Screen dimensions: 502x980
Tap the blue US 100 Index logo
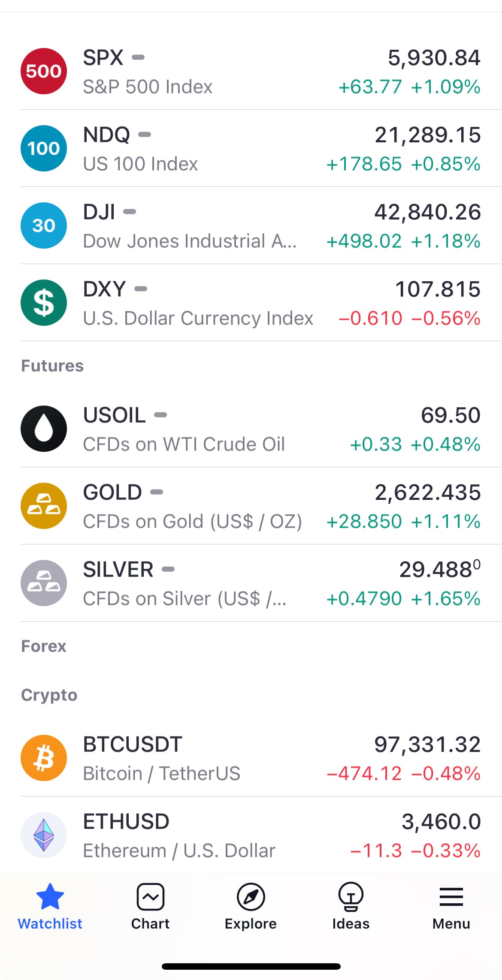coord(44,148)
